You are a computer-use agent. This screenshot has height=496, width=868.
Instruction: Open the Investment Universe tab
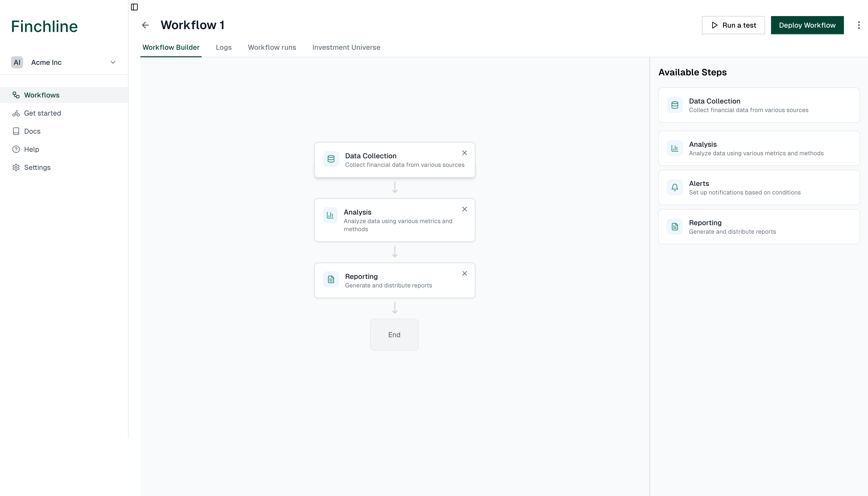pyautogui.click(x=346, y=47)
